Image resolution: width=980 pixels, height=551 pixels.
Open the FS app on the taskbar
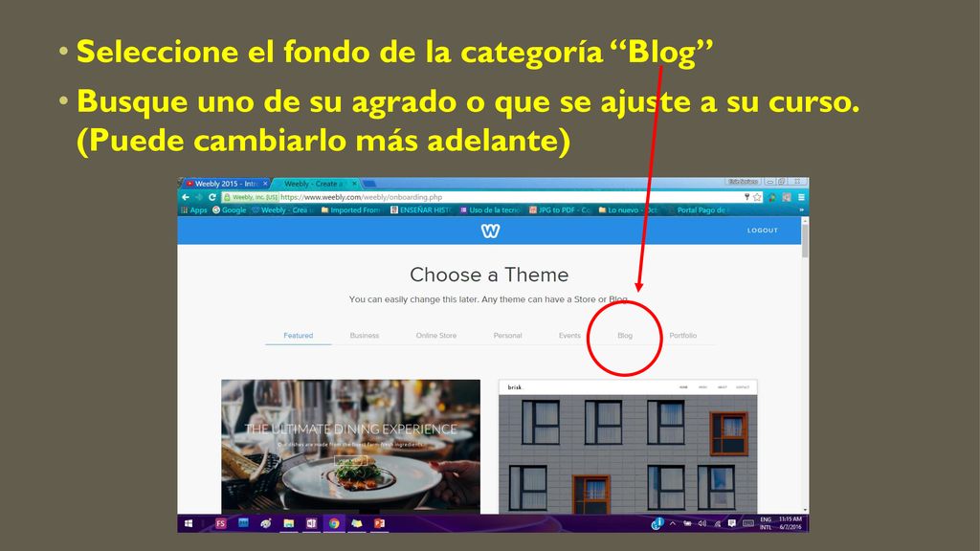coord(221,523)
